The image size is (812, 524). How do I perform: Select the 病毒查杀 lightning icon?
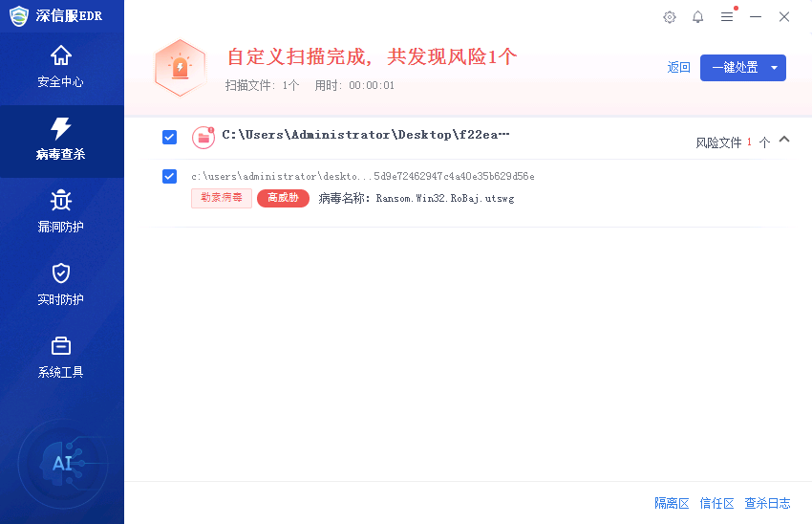(x=60, y=128)
